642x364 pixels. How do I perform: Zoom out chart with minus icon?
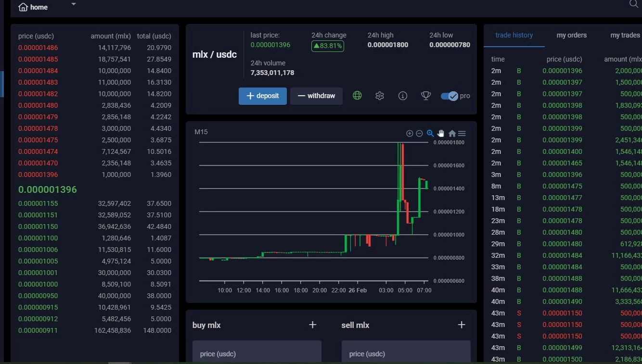[419, 134]
